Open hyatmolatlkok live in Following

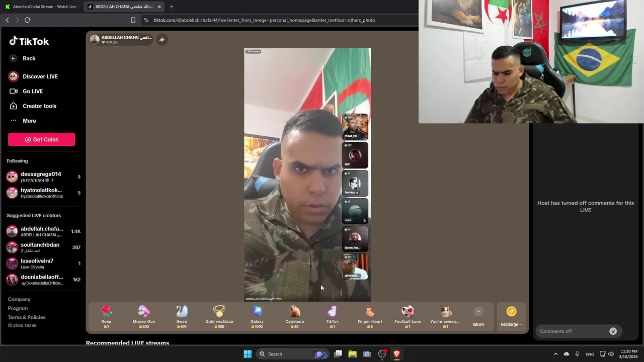pyautogui.click(x=43, y=193)
